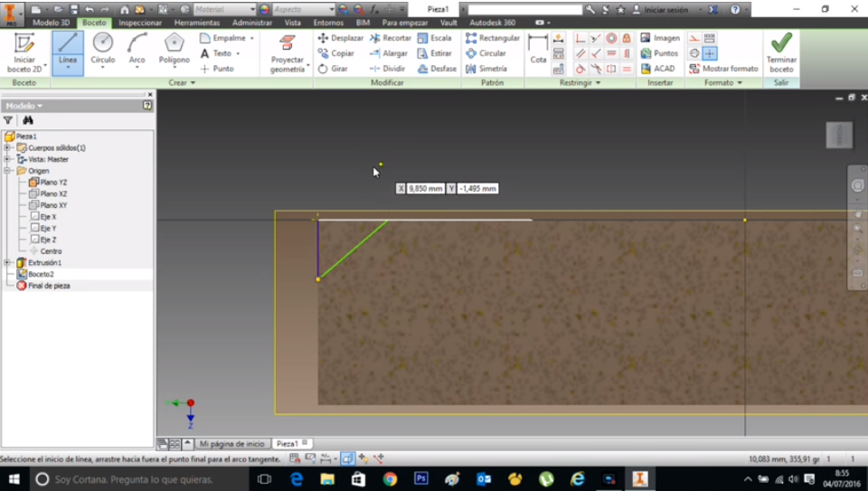868x491 pixels.
Task: Click the Proyectar geometría icon
Action: point(288,43)
